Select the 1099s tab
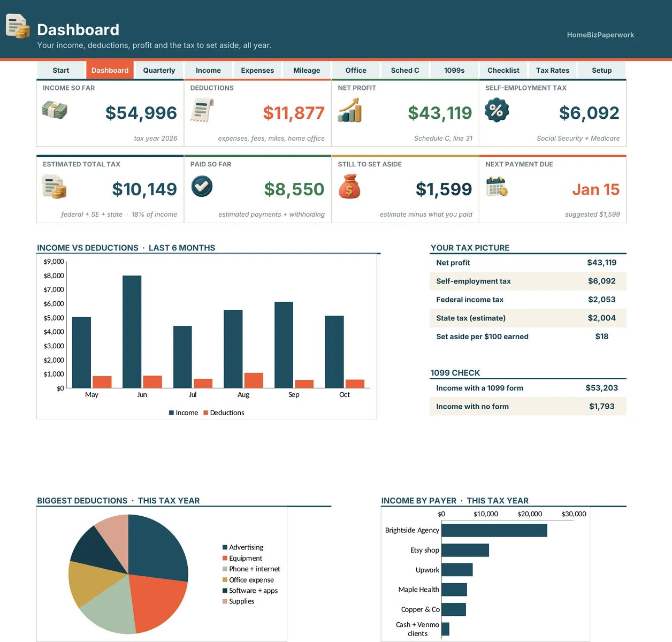This screenshot has width=672, height=642. pyautogui.click(x=454, y=70)
